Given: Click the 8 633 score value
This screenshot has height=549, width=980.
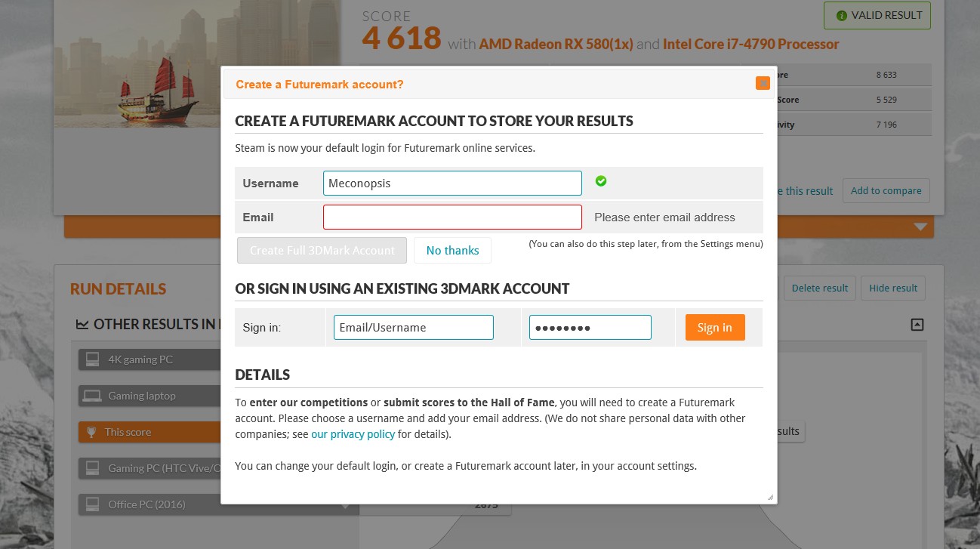Looking at the screenshot, I should click(886, 75).
